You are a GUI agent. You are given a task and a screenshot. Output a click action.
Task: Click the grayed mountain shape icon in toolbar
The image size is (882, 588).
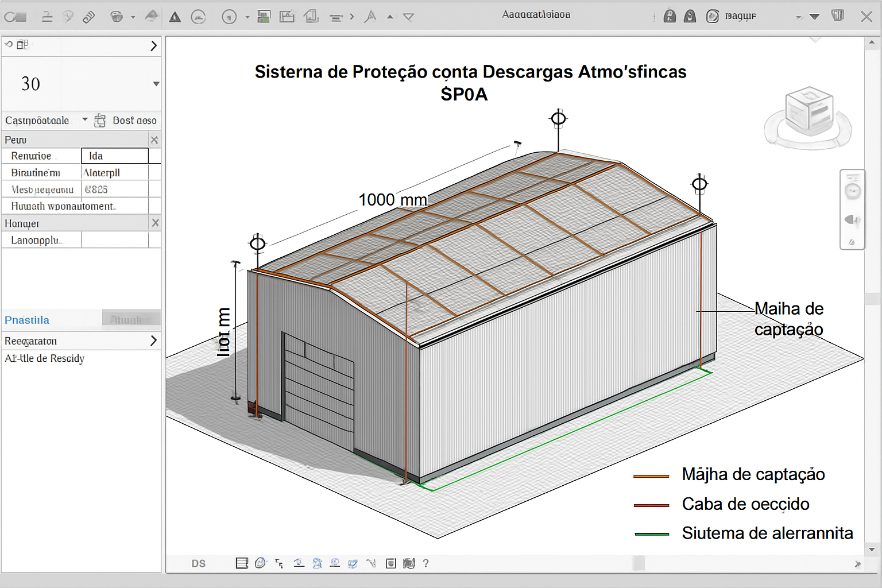(x=152, y=16)
